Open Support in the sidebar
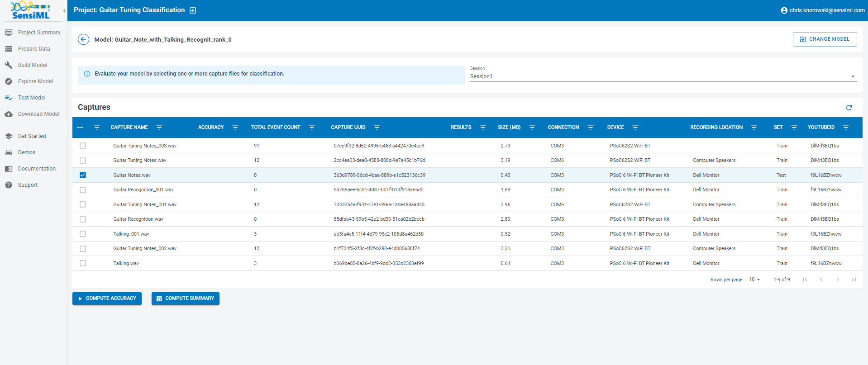 tap(33, 185)
